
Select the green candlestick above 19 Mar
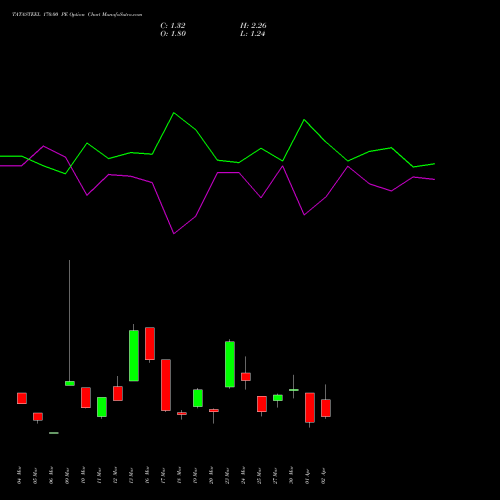(198, 398)
